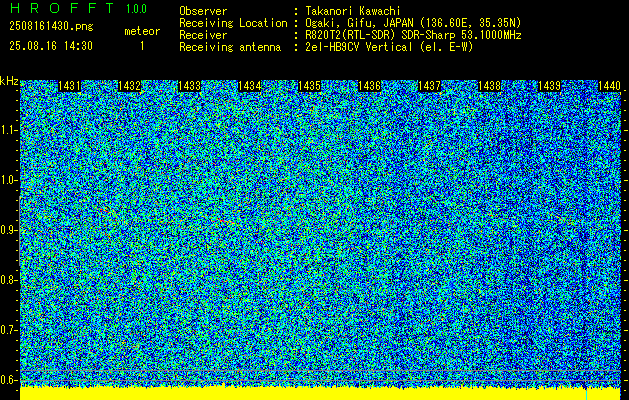Click the 1.1 frequency axis label

pyautogui.click(x=9, y=130)
